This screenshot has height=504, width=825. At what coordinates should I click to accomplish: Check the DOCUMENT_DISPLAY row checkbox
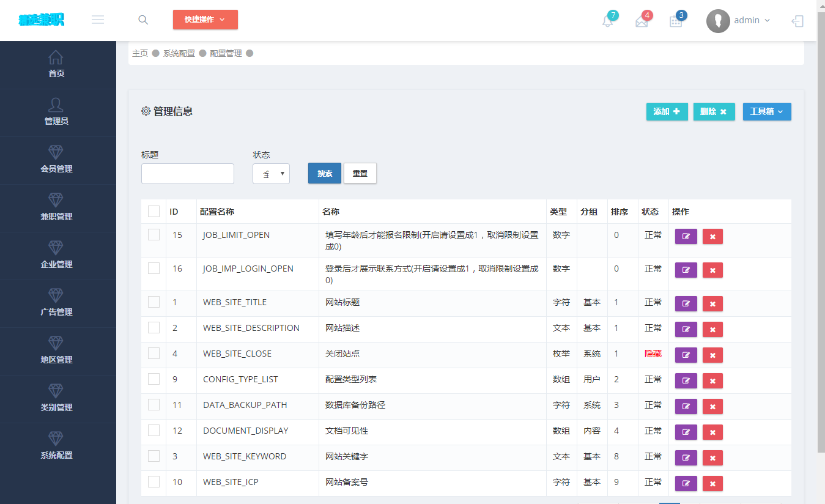[154, 430]
